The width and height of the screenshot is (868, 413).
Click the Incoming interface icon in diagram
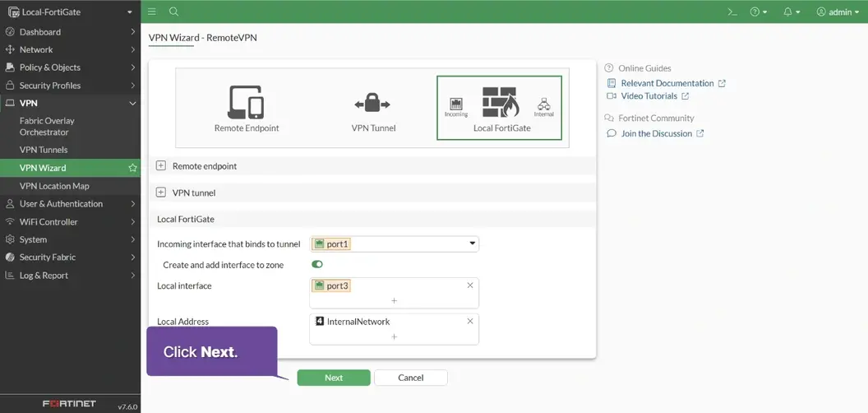tap(456, 104)
